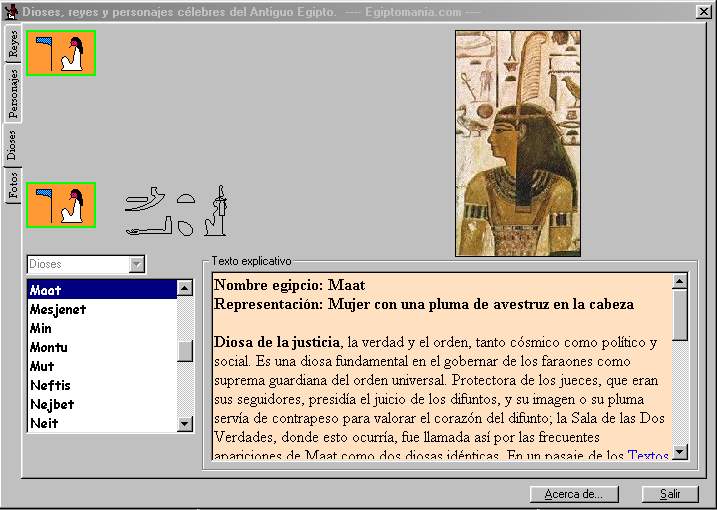Open the Dioses combo box arrow
Viewport: 717px width, 510px height.
(x=136, y=264)
